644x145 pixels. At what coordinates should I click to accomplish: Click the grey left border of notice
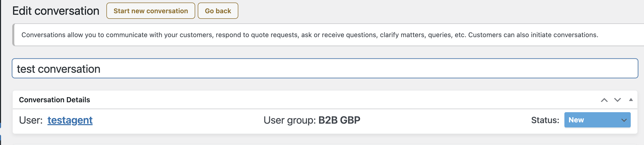click(x=14, y=35)
